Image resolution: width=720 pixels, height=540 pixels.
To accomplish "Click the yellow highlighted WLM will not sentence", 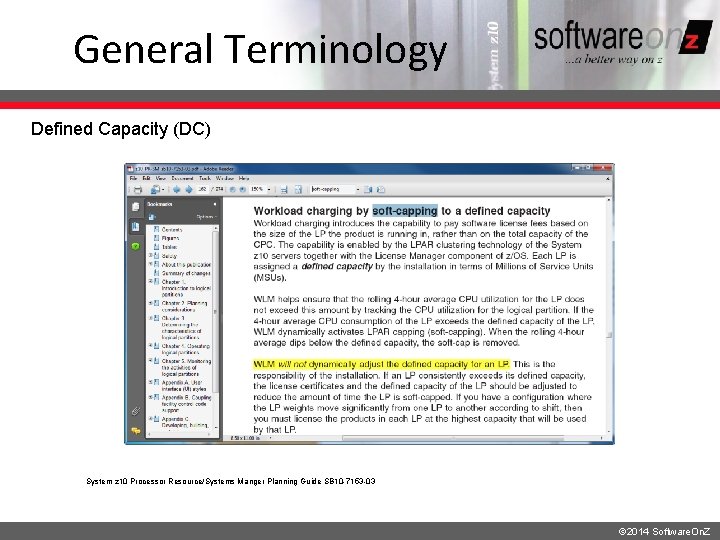I will 381,365.
